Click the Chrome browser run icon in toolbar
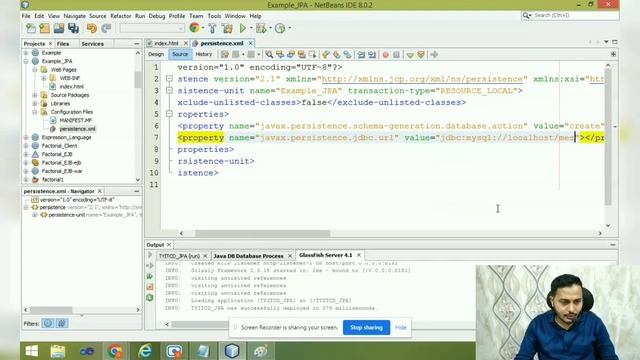Viewport: 640px width, 360px height. tap(194, 28)
